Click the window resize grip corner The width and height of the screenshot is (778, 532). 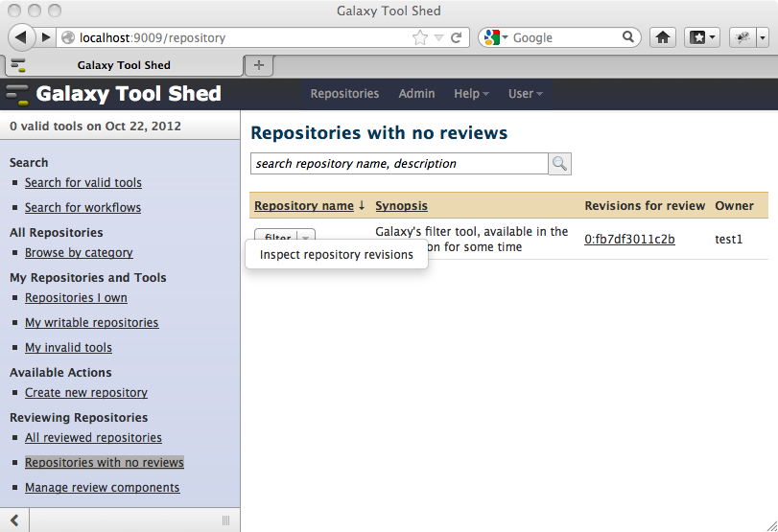click(771, 525)
